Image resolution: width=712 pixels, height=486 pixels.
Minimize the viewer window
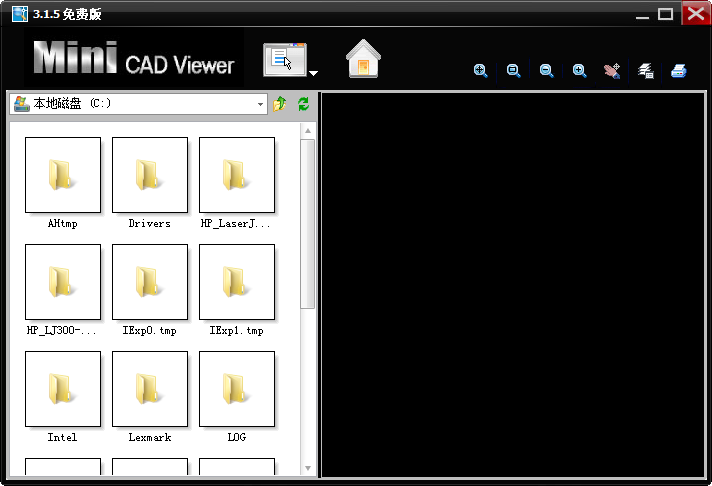pos(642,15)
